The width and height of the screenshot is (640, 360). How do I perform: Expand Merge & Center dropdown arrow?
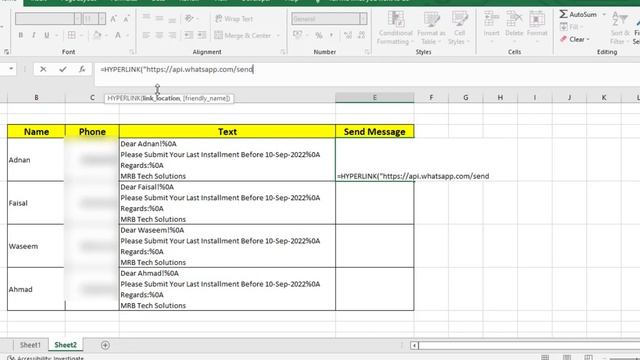[278, 36]
